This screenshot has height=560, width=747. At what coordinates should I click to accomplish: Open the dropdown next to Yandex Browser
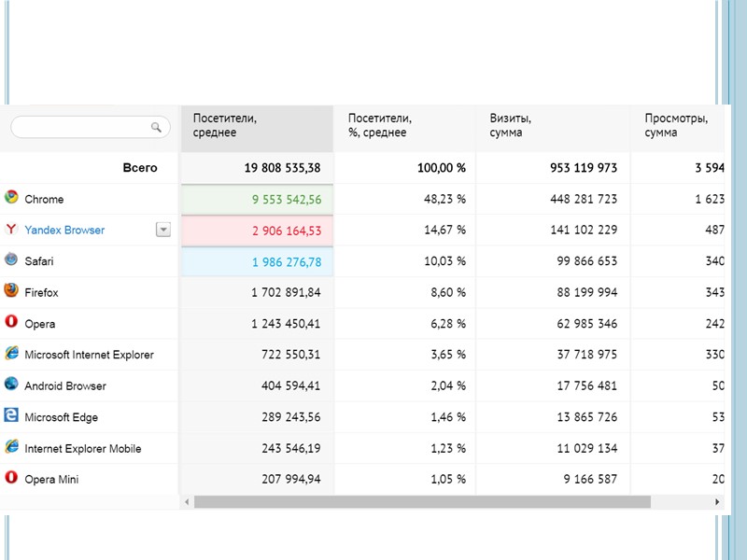163,230
